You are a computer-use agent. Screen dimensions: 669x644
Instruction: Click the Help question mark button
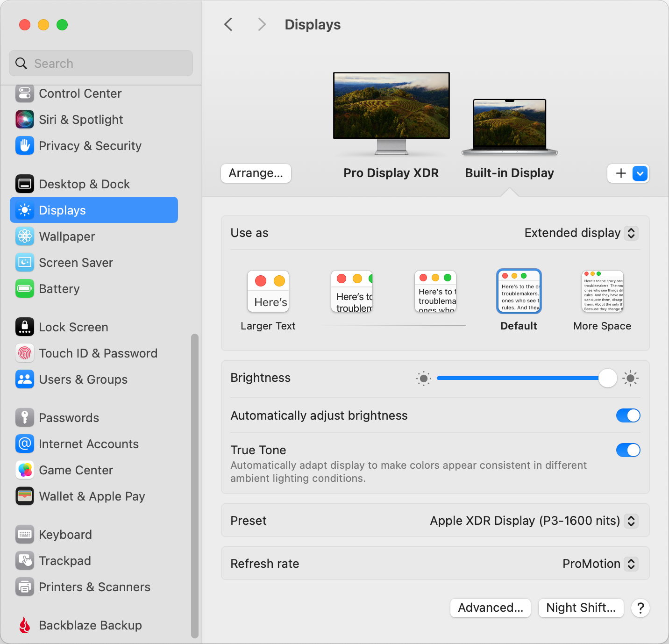[x=640, y=608]
